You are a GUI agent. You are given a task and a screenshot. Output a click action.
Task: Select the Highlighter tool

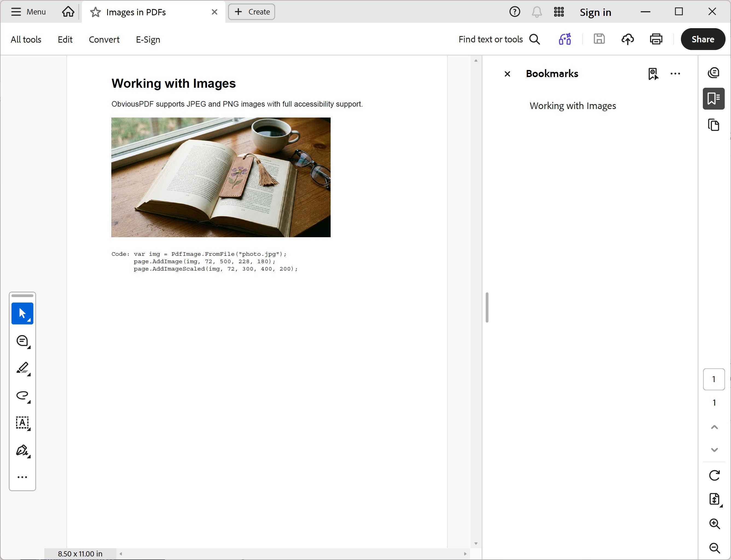click(22, 368)
